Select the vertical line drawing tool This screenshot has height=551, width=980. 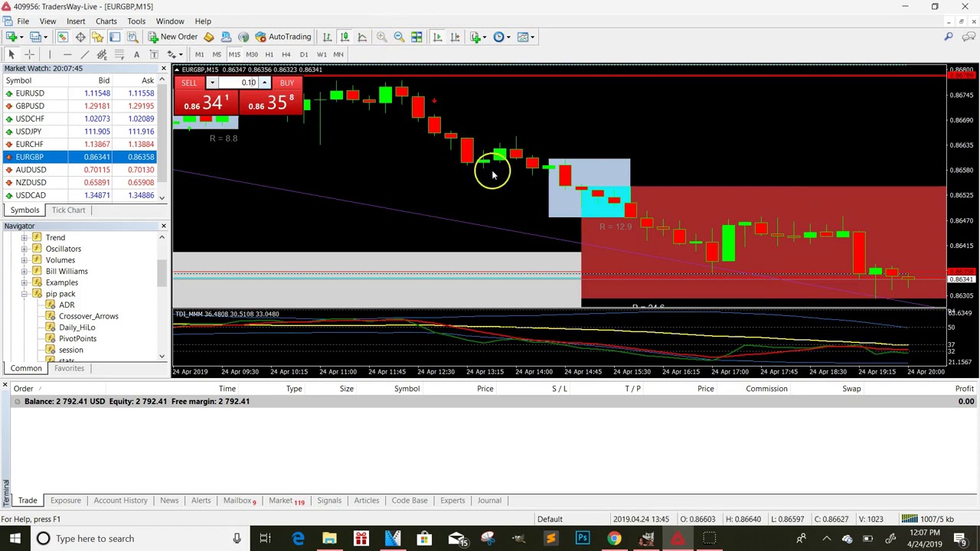50,54
